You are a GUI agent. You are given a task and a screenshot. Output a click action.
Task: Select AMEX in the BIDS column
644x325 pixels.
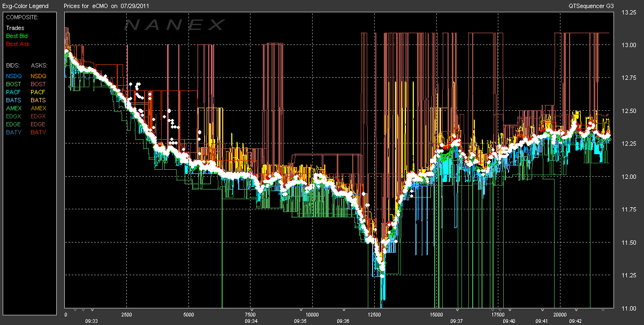[x=14, y=108]
